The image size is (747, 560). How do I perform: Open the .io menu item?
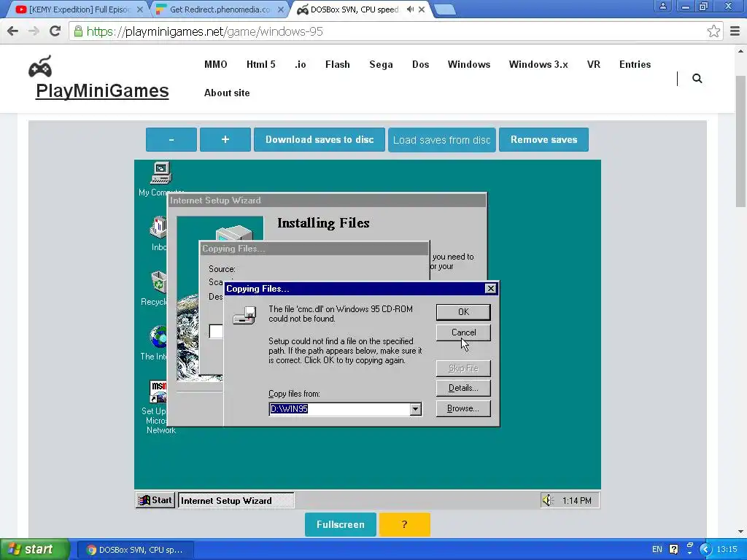(300, 64)
